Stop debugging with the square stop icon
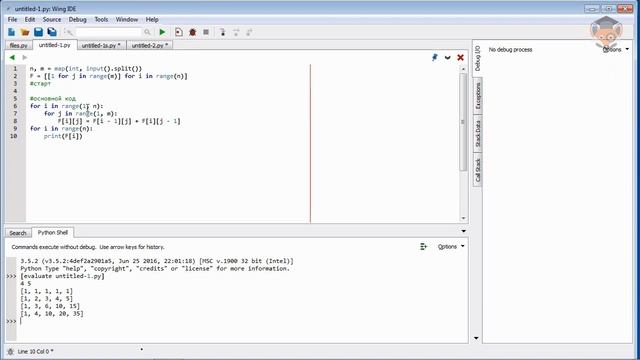The width and height of the screenshot is (640, 360). point(206,32)
